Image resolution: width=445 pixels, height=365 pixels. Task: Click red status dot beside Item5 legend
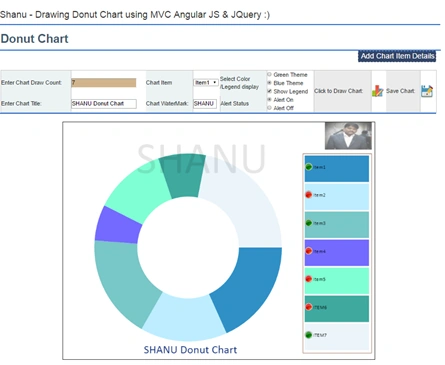309,279
